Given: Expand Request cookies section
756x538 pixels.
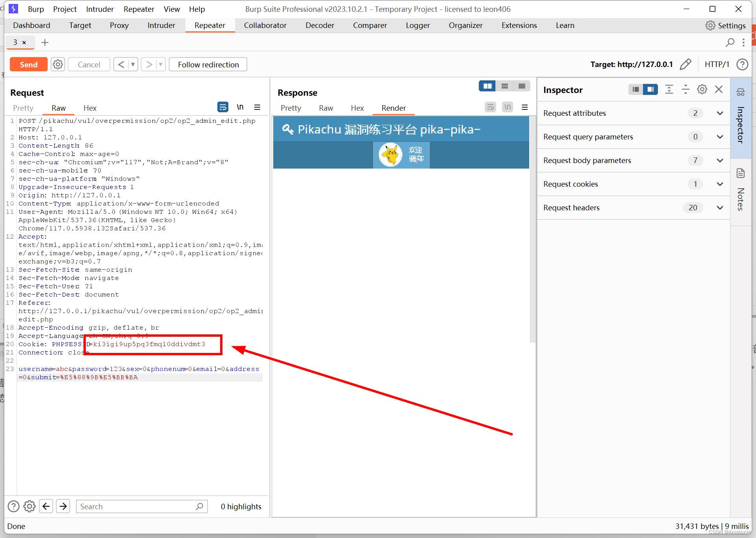Looking at the screenshot, I should click(x=633, y=184).
